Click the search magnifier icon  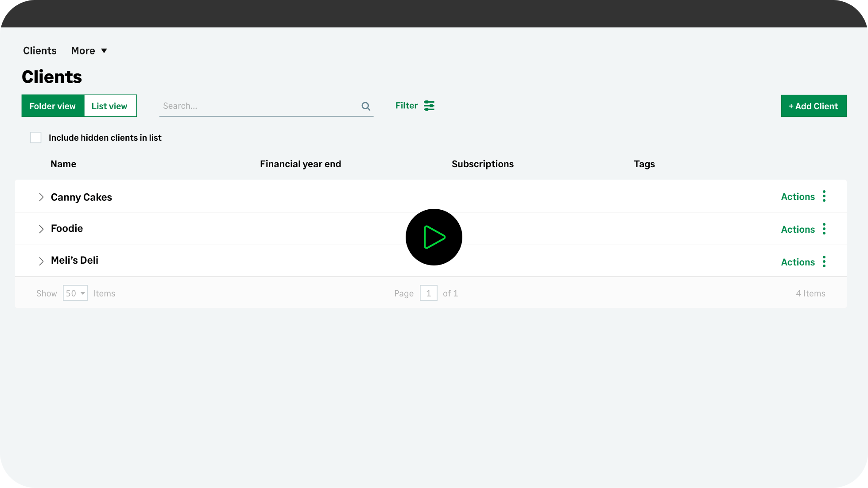(366, 106)
